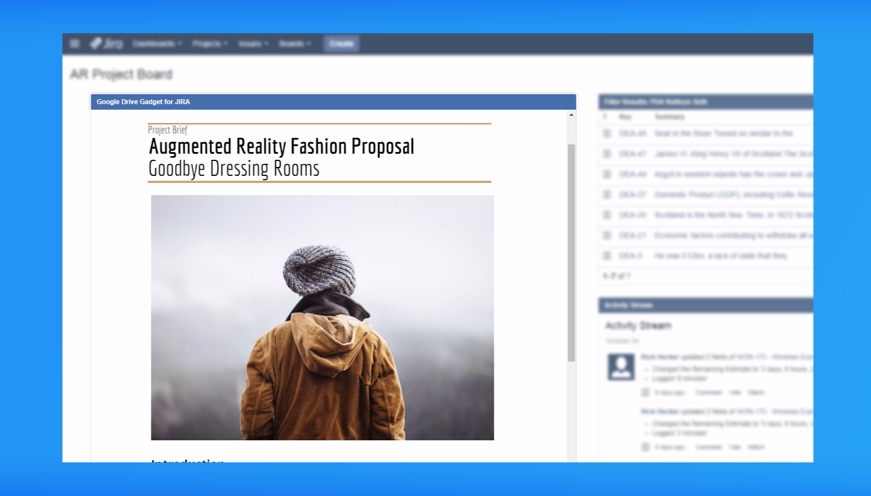Click the issue type icon in the Scotland is the North Sea row

click(607, 215)
